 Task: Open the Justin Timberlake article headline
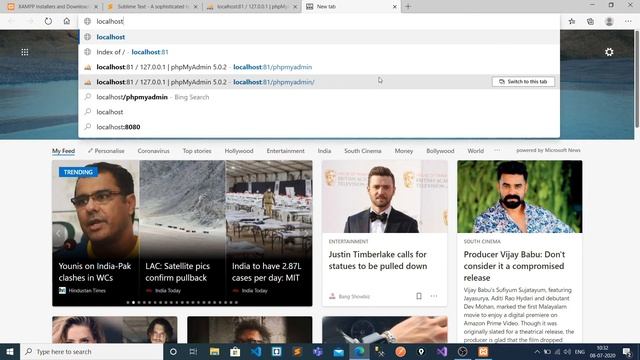[x=378, y=260]
